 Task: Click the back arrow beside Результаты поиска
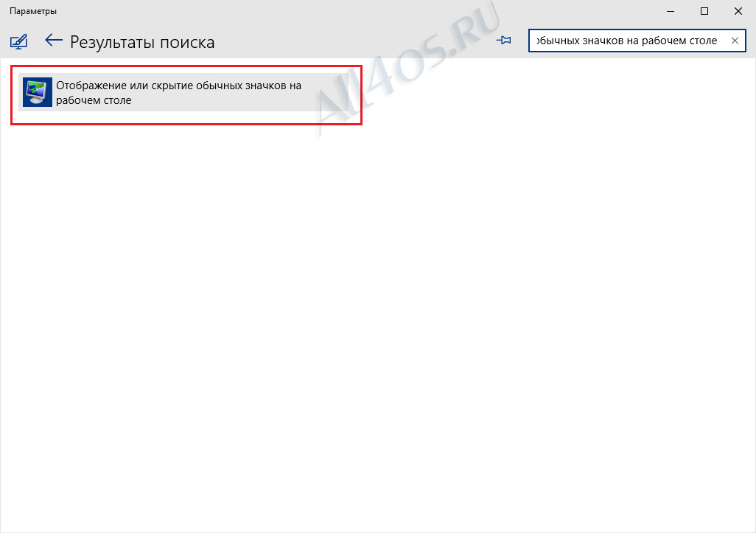point(54,41)
